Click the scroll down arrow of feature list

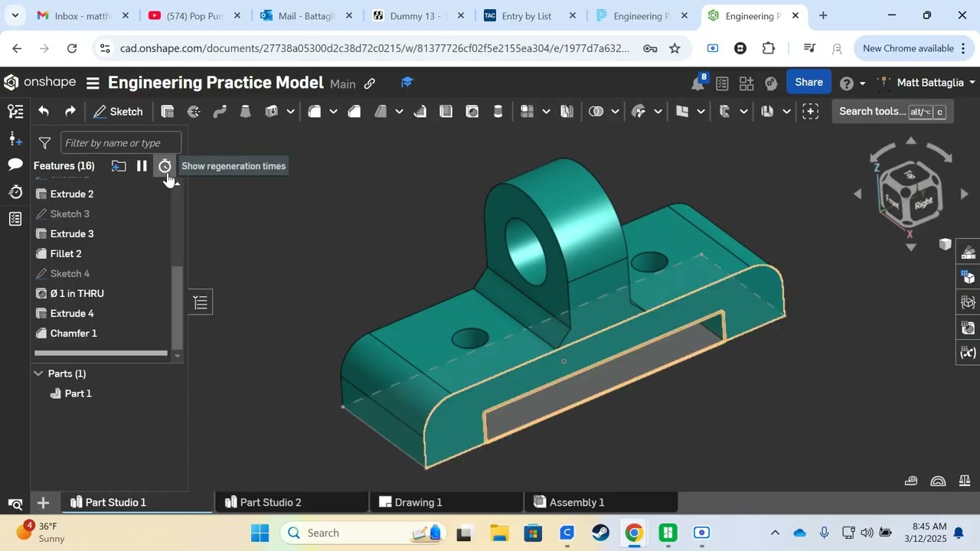(x=178, y=356)
